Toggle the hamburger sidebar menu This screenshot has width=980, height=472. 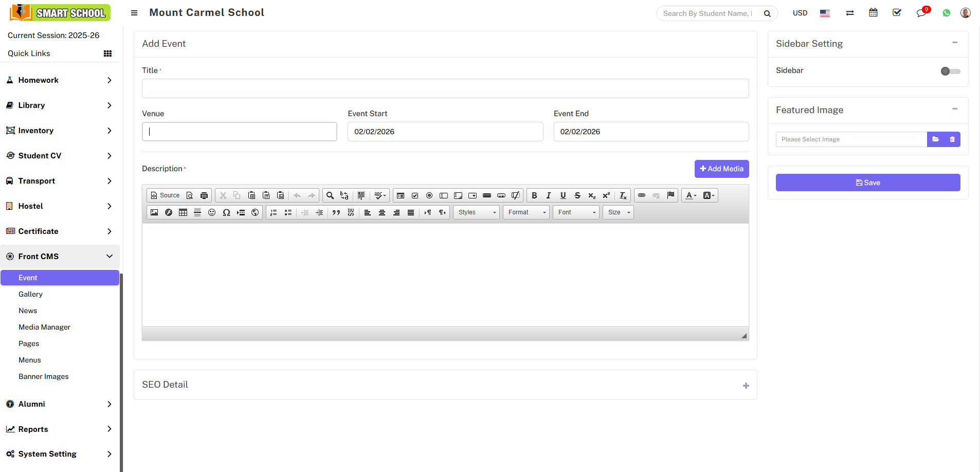coord(134,13)
